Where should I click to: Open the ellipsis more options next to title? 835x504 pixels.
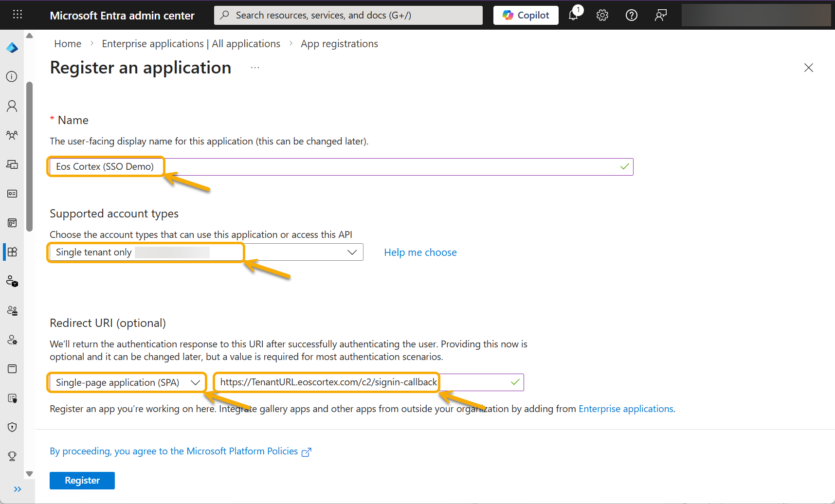coord(255,68)
